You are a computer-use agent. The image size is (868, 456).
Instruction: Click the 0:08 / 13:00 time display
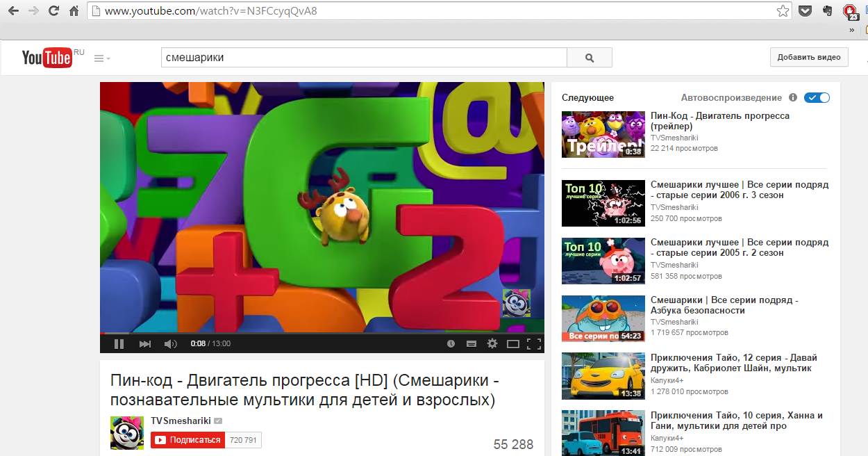210,343
